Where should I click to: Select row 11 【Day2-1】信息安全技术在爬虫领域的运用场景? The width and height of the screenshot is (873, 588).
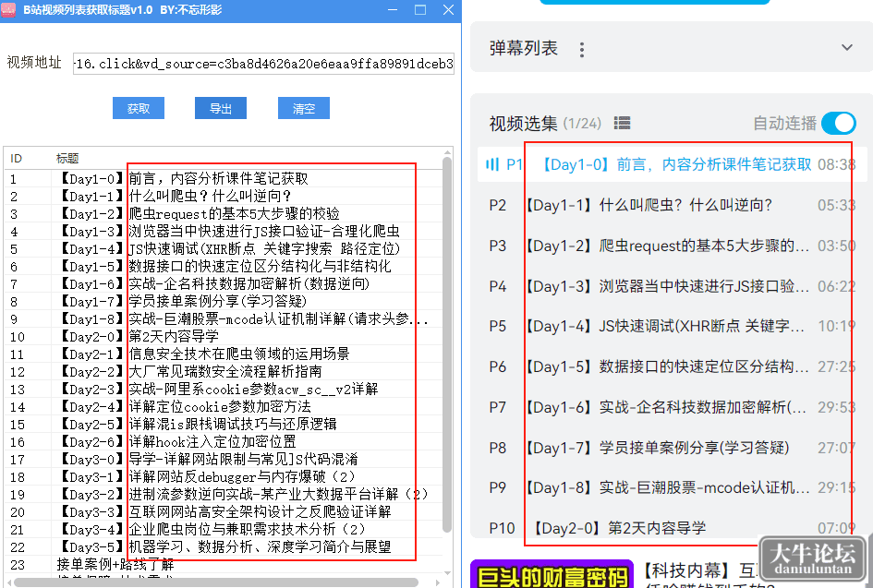point(223,354)
